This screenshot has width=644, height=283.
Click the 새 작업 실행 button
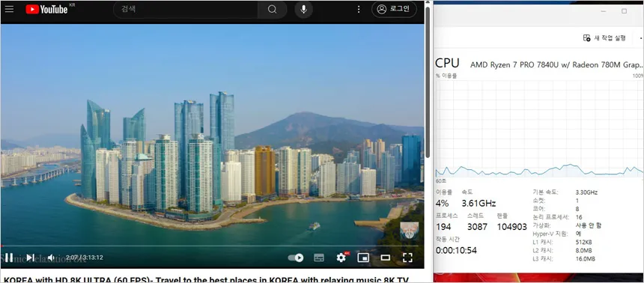pyautogui.click(x=604, y=37)
